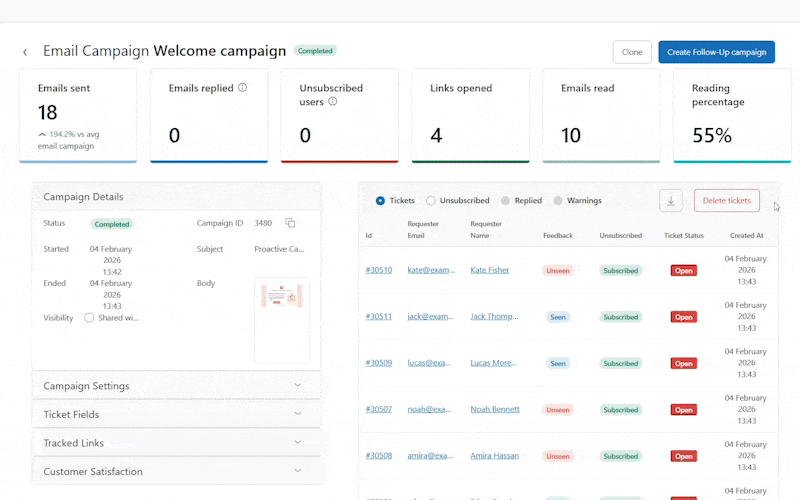Click the Created At column header
The image size is (800, 500).
pos(746,236)
